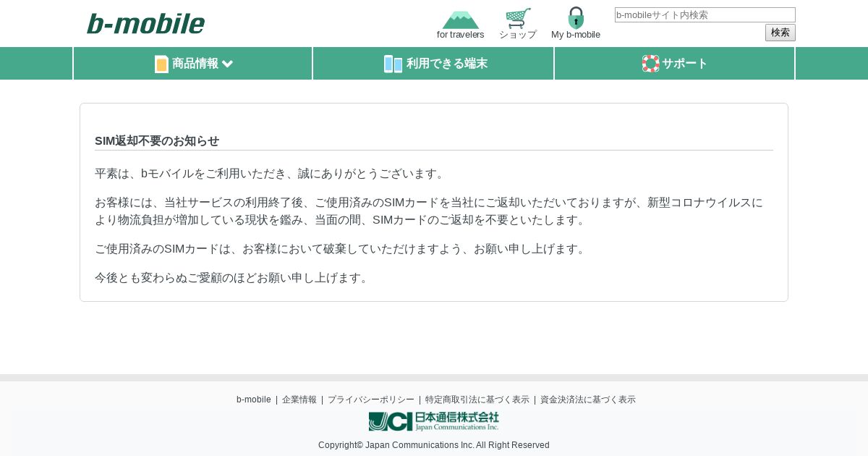Focus the b-mobileサイト内検索 search field
The height and width of the screenshot is (456, 868).
(705, 14)
